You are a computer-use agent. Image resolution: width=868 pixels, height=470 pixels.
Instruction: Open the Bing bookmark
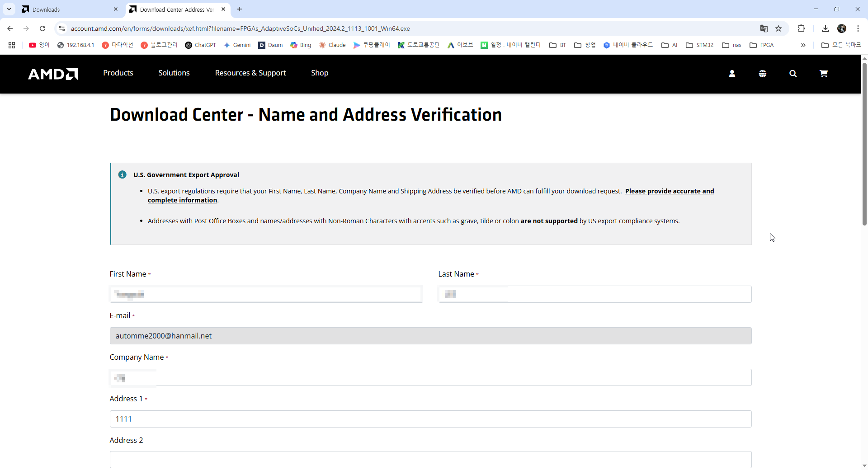(x=301, y=45)
